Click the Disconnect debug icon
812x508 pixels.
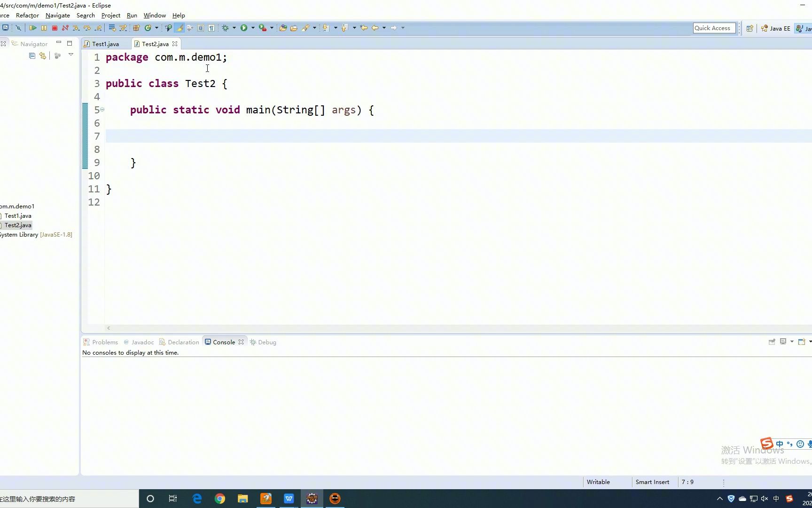(x=65, y=28)
